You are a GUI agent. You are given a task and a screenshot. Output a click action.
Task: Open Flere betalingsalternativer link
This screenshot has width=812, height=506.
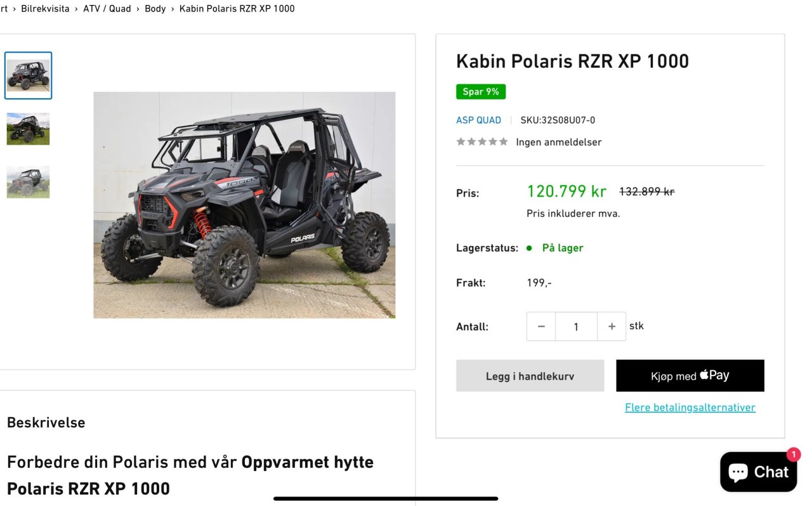pyautogui.click(x=690, y=407)
